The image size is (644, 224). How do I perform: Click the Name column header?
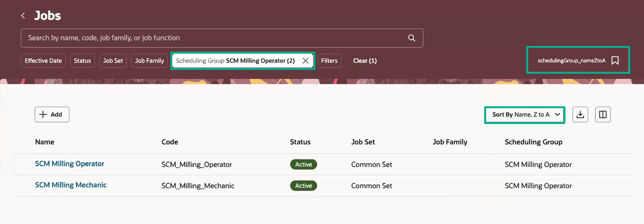click(x=44, y=142)
